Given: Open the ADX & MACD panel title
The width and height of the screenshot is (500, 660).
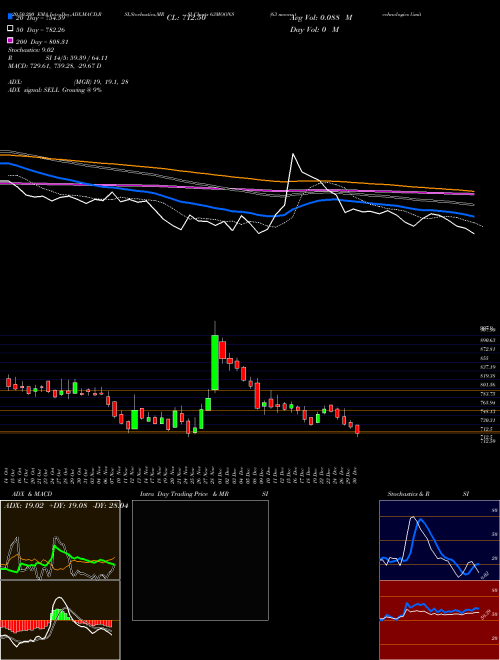Looking at the screenshot, I should (32, 494).
